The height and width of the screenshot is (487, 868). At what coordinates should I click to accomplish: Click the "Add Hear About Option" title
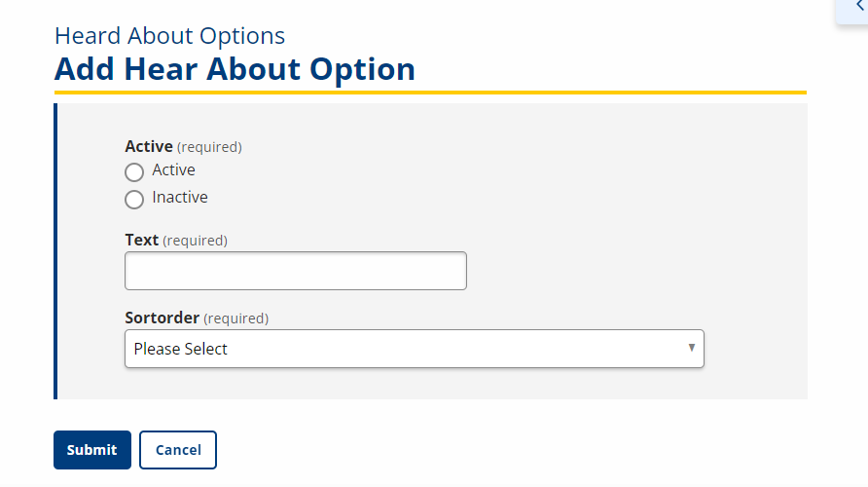pyautogui.click(x=235, y=69)
